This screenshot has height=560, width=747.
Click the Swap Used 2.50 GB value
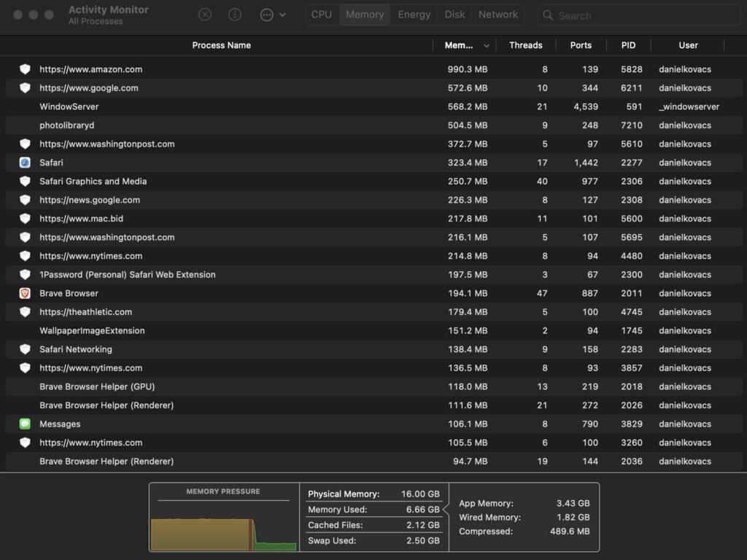tap(422, 540)
